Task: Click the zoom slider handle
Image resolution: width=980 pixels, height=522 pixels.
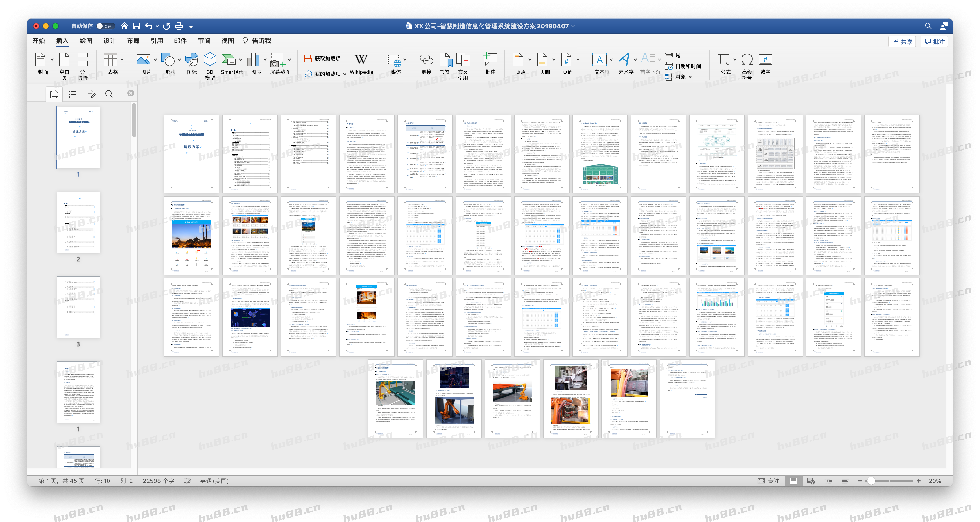Action: (x=871, y=481)
